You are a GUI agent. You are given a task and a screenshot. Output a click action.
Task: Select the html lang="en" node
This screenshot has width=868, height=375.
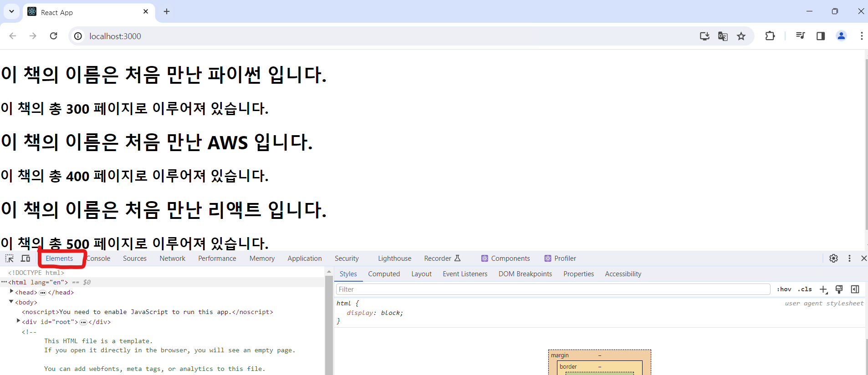pyautogui.click(x=38, y=282)
